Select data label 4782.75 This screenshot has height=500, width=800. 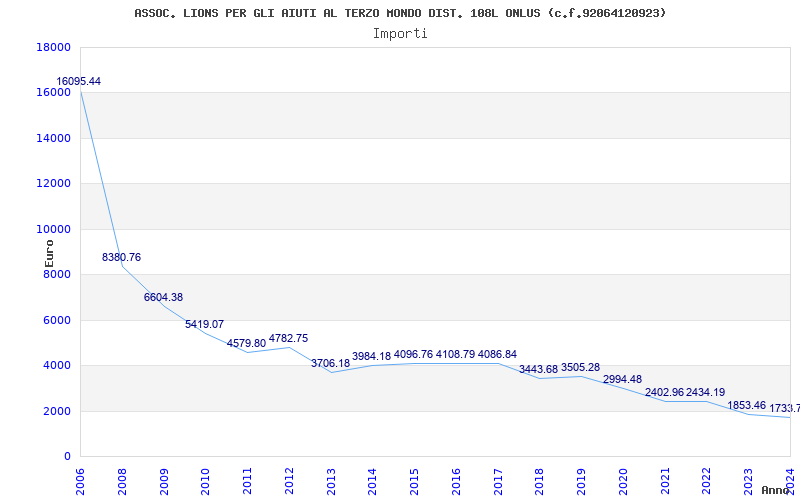(x=288, y=338)
